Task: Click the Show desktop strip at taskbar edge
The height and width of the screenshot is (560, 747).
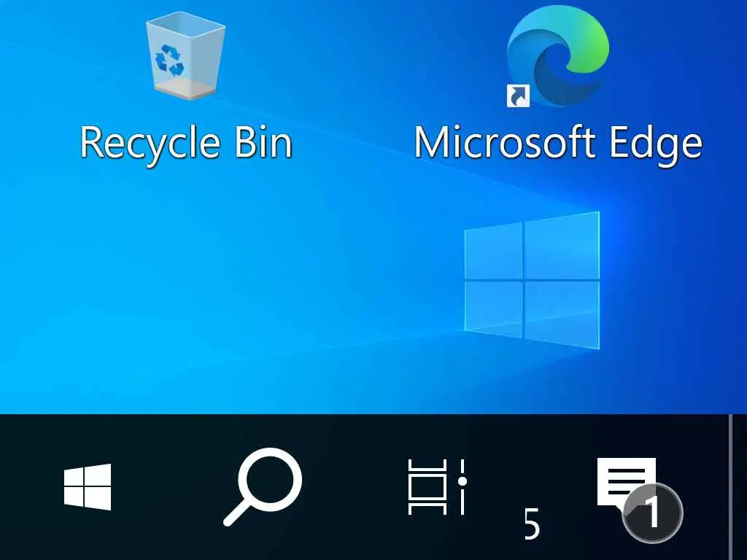Action: (x=738, y=486)
